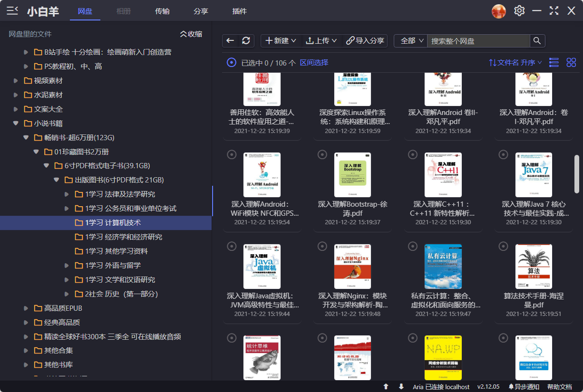
Task: Click the 收缩 collapse-all button
Action: point(191,34)
